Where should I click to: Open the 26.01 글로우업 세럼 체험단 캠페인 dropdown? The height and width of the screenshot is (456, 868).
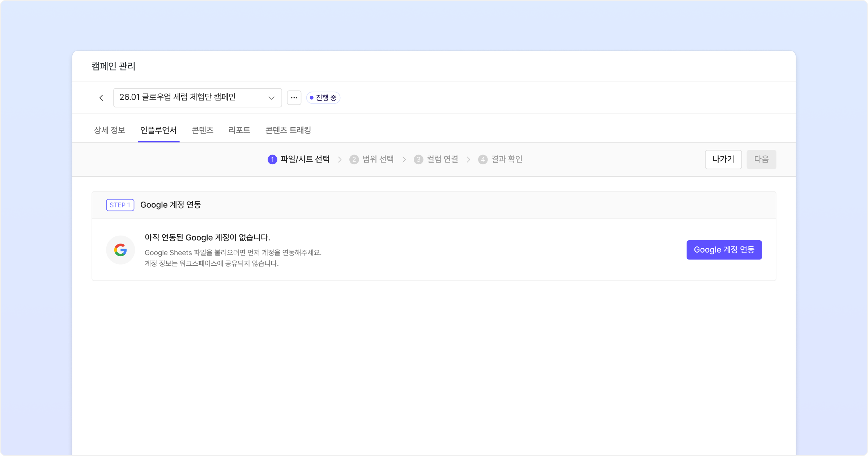(197, 98)
